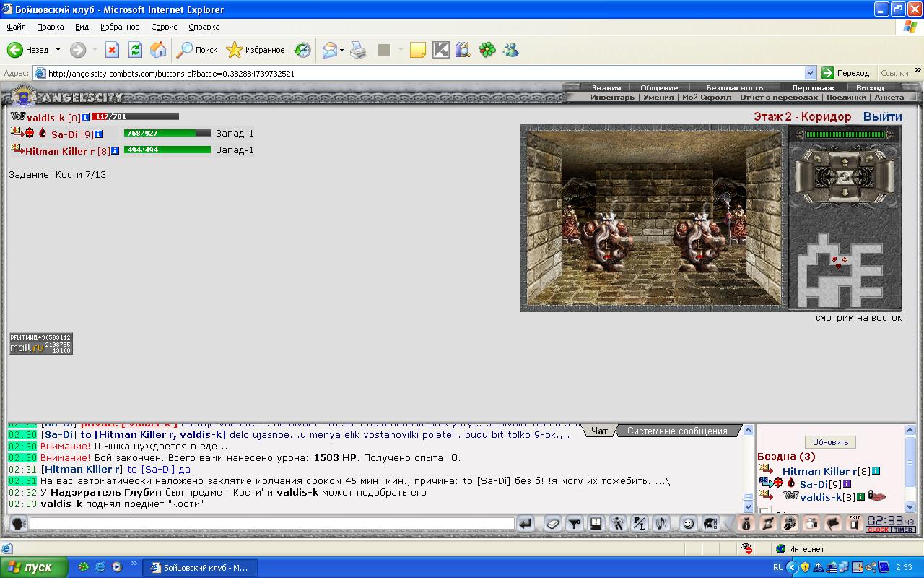Open the Windows пуск Start button
The width and height of the screenshot is (924, 578).
35,567
